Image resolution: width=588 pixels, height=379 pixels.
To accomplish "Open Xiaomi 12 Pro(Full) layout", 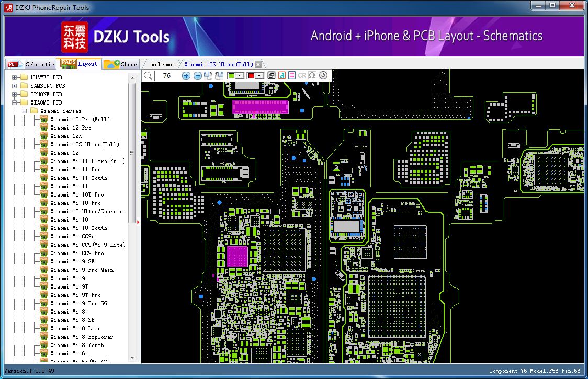I will (x=80, y=119).
